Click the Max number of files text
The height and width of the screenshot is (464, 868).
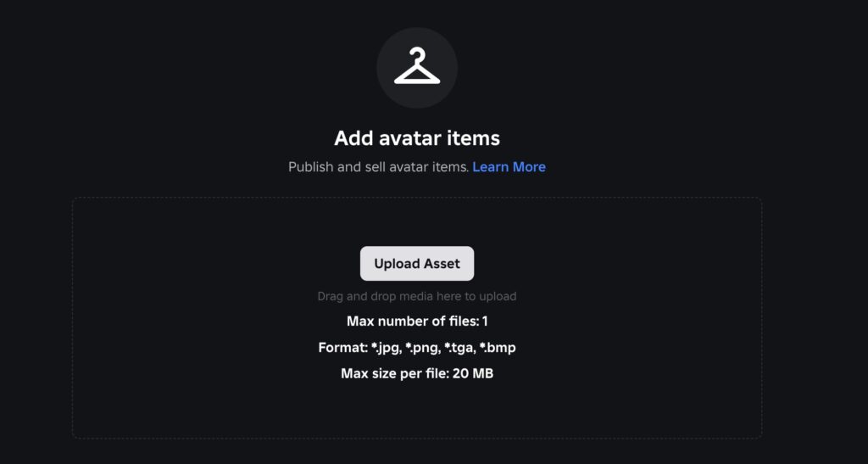(x=417, y=321)
